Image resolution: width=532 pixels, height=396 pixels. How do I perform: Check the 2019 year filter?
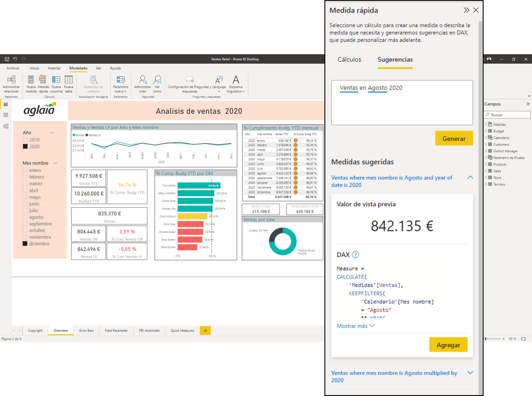(x=25, y=140)
